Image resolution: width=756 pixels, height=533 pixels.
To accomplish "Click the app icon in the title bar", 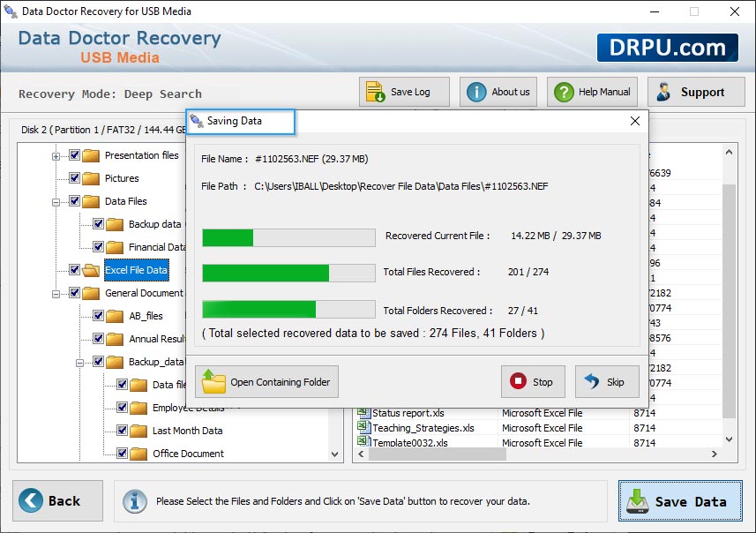I will [x=11, y=11].
